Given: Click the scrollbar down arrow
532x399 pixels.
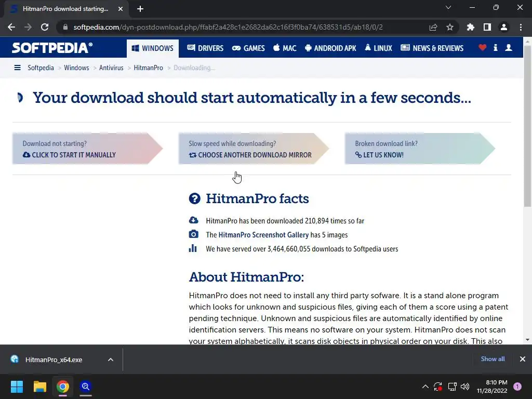Looking at the screenshot, I should click(x=528, y=340).
